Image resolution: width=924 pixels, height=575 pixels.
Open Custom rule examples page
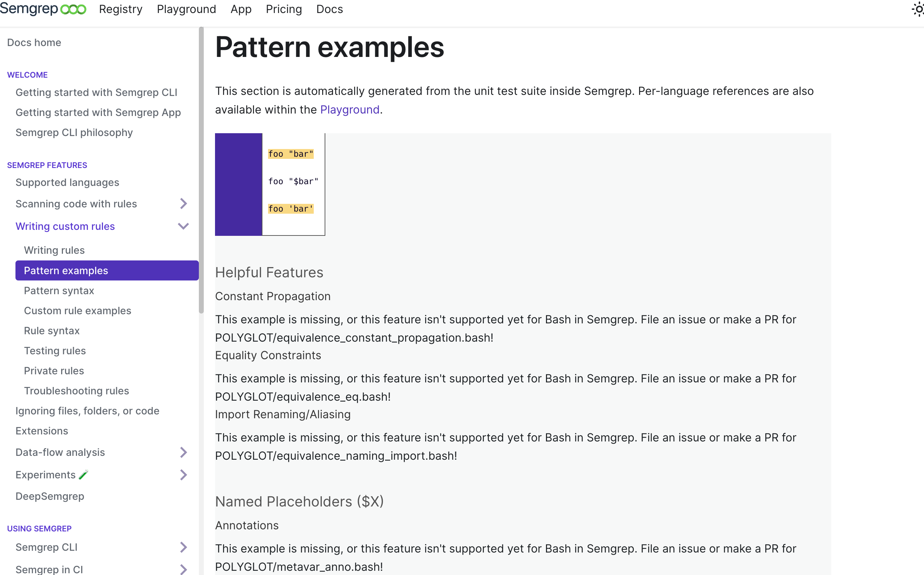coord(78,310)
